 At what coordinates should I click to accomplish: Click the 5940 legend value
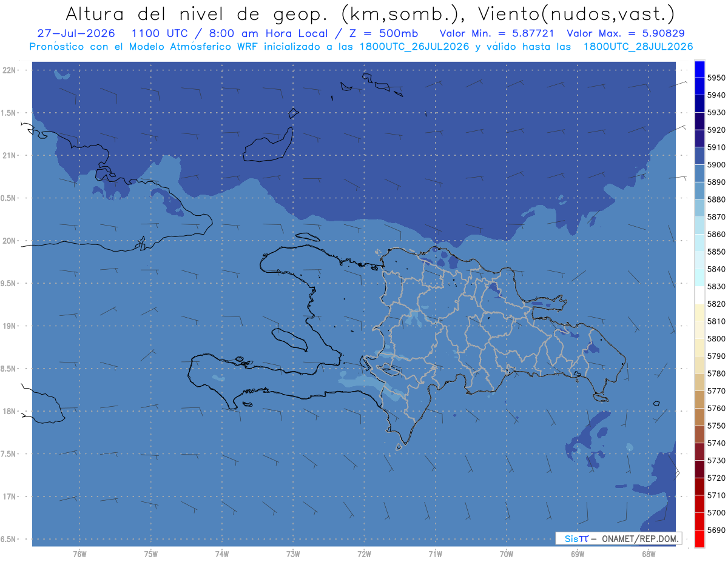tap(716, 95)
